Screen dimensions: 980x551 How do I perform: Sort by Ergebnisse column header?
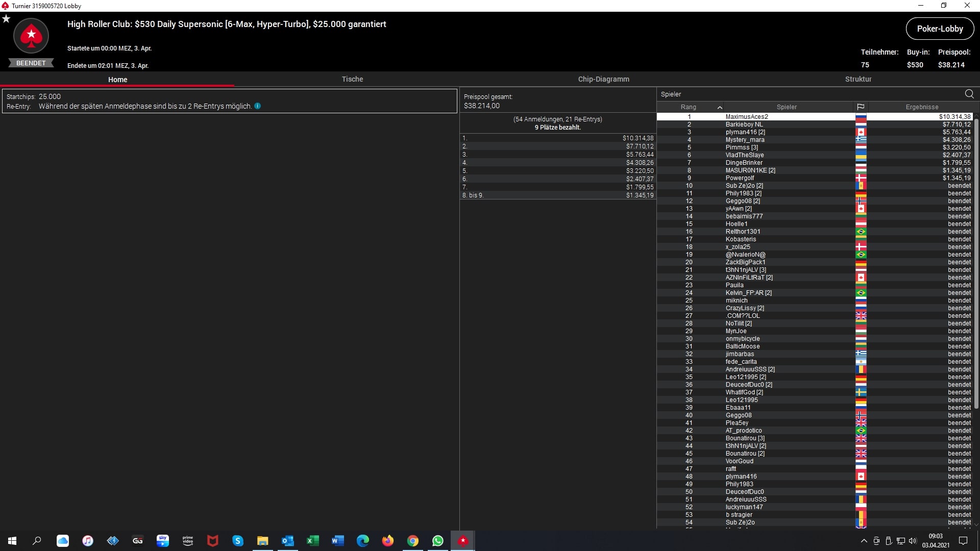coord(922,107)
